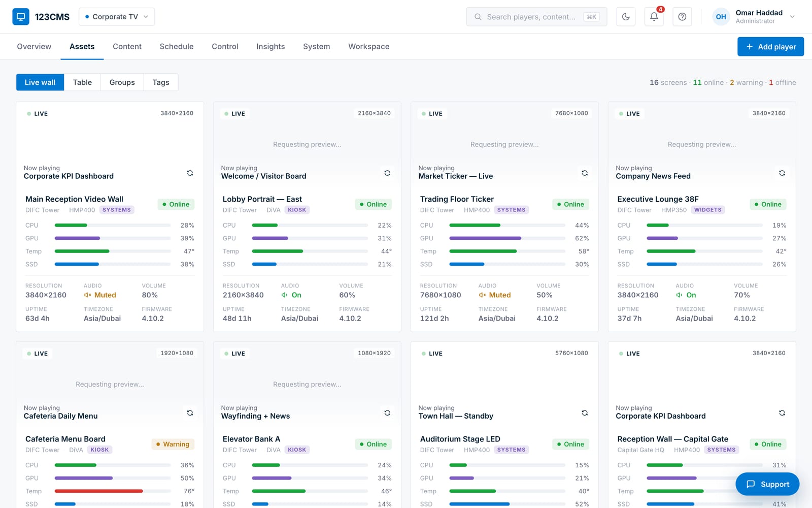Click CPU usage bar for Main Reception Video Wall
The image size is (812, 508).
click(x=113, y=225)
